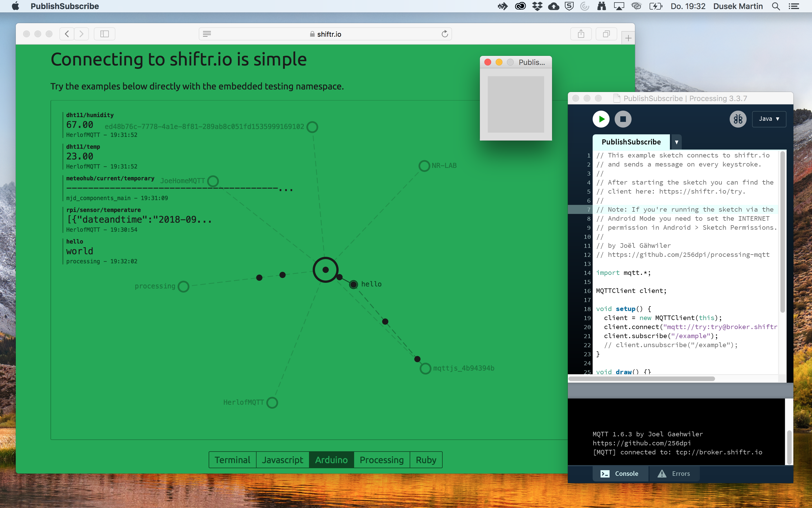Select the hello world message entry

[100, 251]
